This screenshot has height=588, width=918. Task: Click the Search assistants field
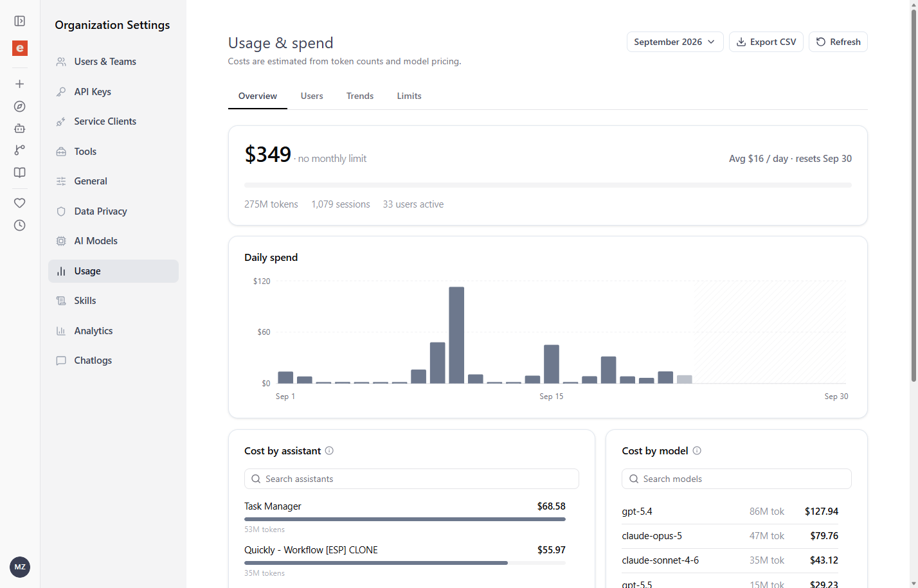tap(411, 479)
